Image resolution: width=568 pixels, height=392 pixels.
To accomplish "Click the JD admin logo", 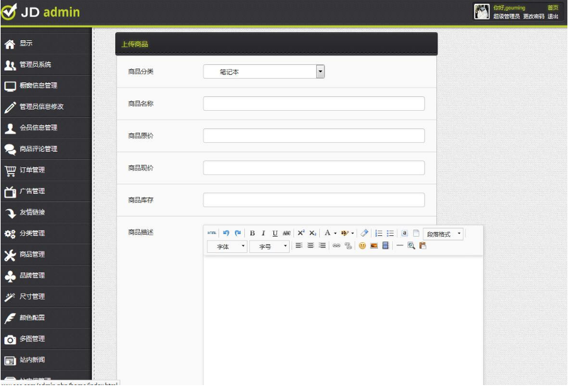I will pos(40,12).
